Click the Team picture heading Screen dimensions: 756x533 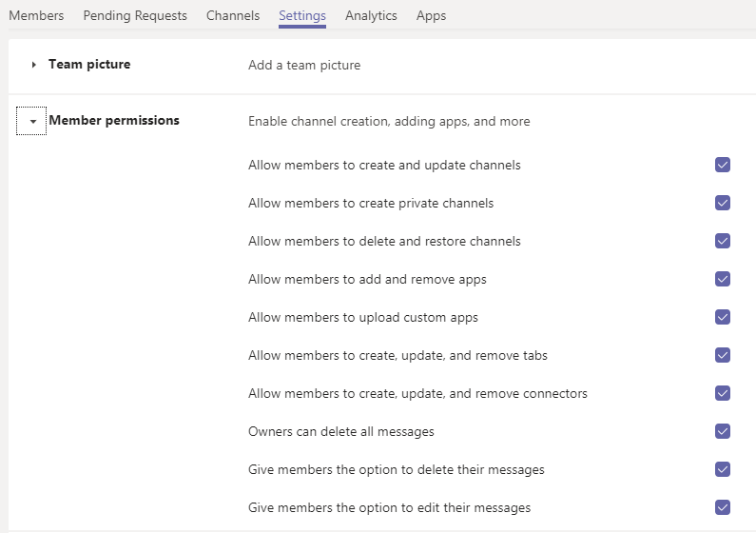pos(89,65)
